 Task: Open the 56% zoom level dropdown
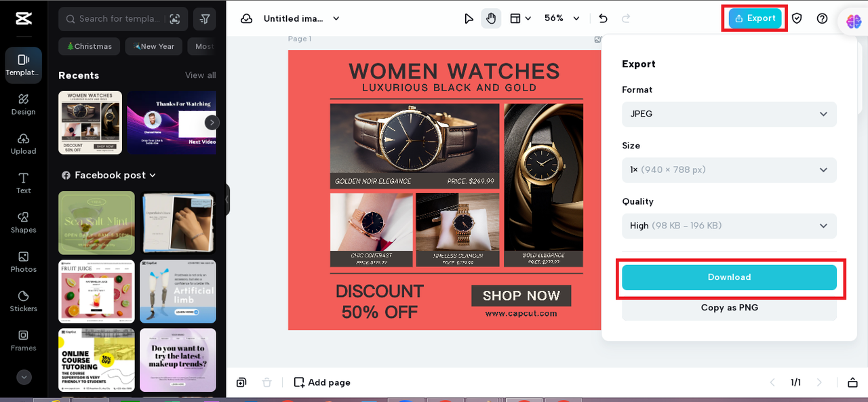coord(562,18)
